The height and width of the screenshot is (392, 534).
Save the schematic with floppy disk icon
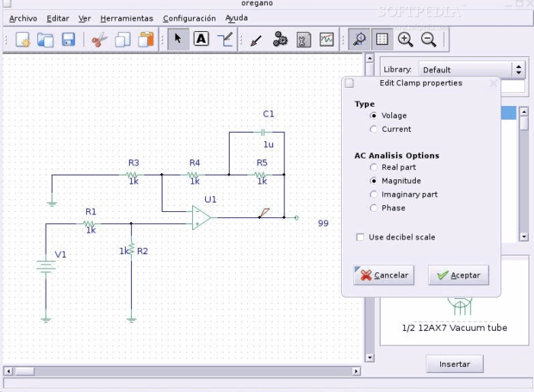click(x=68, y=40)
